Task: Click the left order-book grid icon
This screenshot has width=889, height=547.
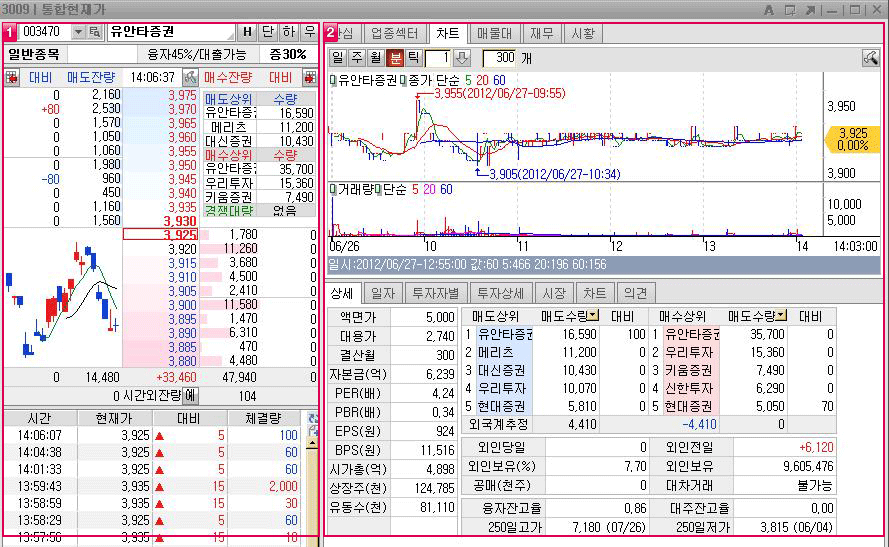Action: [12, 78]
